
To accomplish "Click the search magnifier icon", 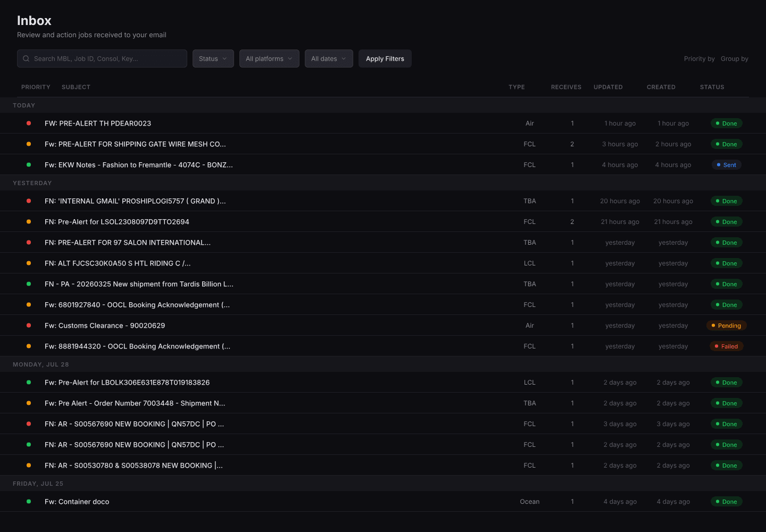I will [26, 59].
